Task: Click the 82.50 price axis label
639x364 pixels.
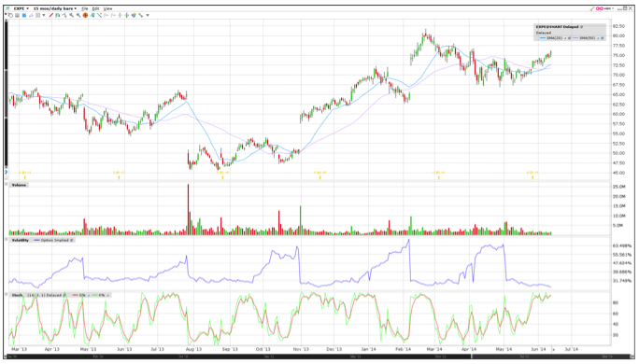Action: [x=618, y=25]
